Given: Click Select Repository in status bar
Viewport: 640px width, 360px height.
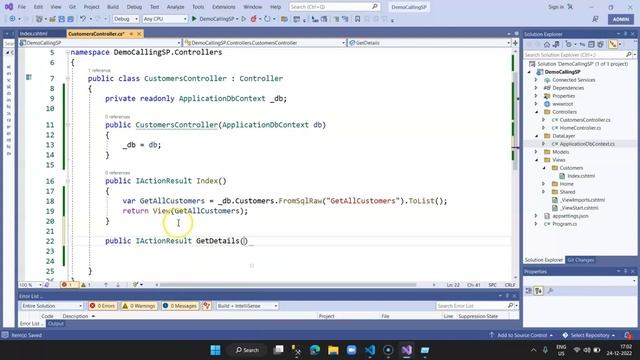Looking at the screenshot, I should [x=589, y=335].
